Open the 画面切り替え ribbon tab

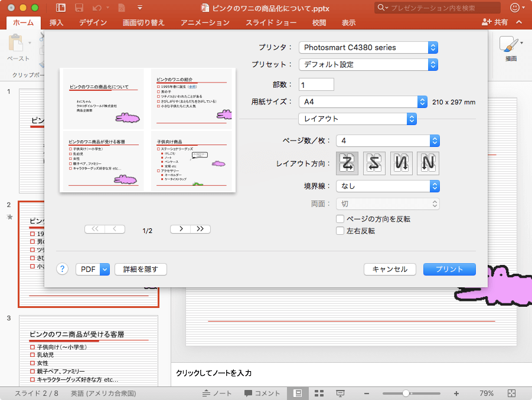pos(143,22)
